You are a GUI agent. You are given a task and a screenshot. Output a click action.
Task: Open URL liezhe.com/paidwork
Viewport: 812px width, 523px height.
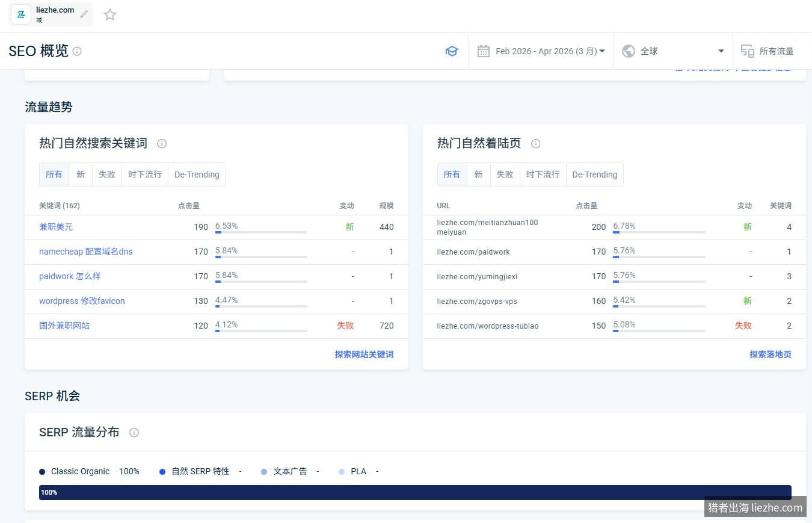pos(473,252)
